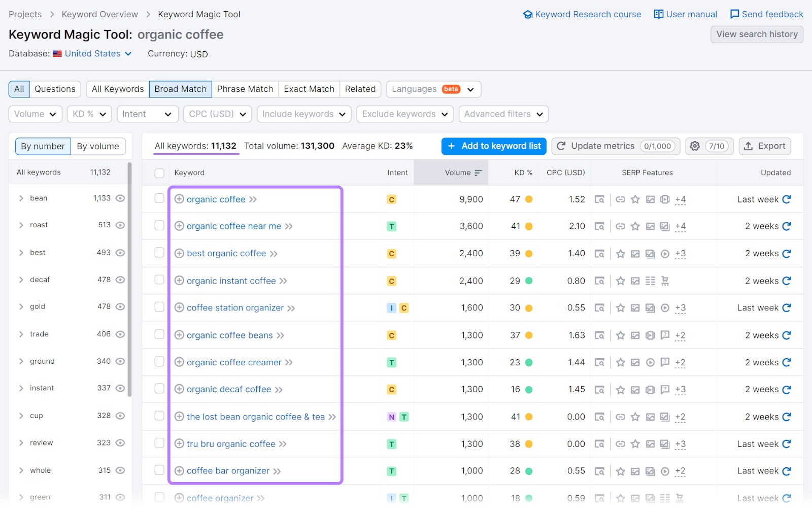Click +3 more SERP features for best organic coffee

(x=680, y=254)
